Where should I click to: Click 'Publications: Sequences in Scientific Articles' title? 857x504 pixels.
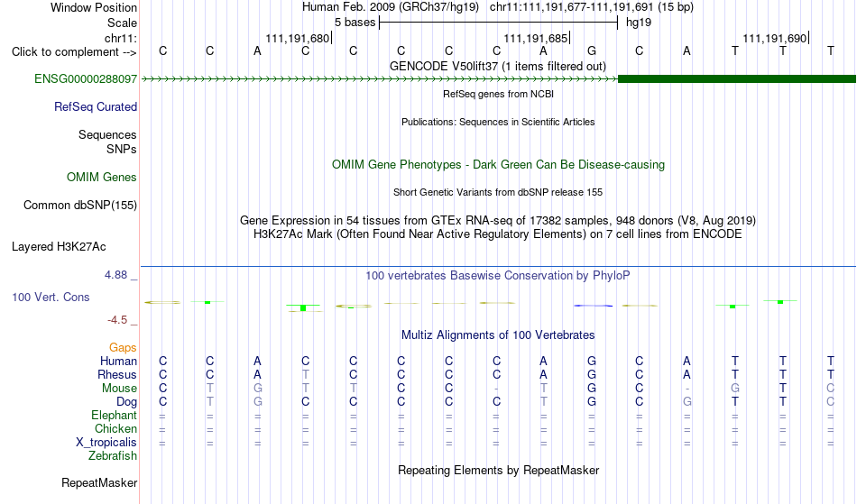pyautogui.click(x=498, y=122)
